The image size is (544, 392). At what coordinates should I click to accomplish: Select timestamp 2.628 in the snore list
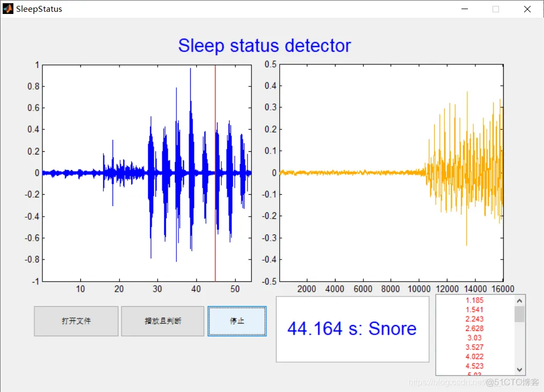click(x=474, y=328)
